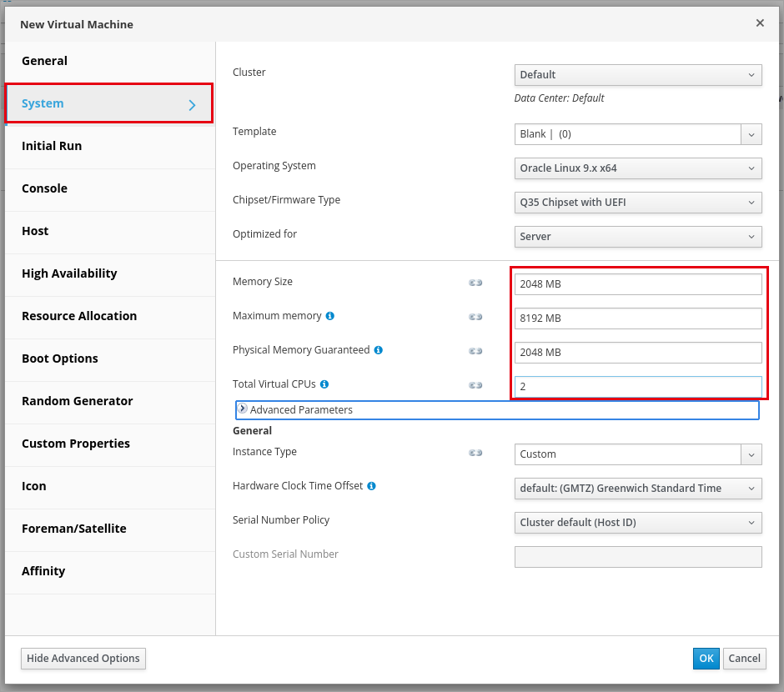Click the Custom Serial Number field

click(638, 557)
